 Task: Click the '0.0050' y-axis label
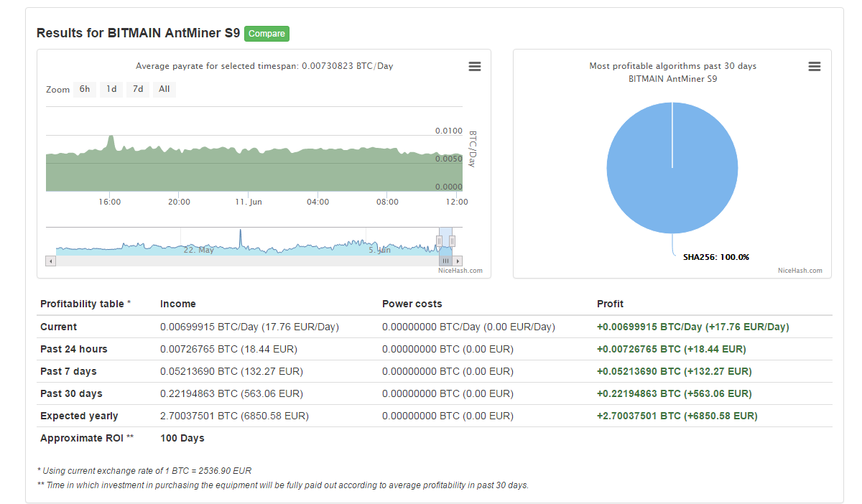click(x=449, y=159)
